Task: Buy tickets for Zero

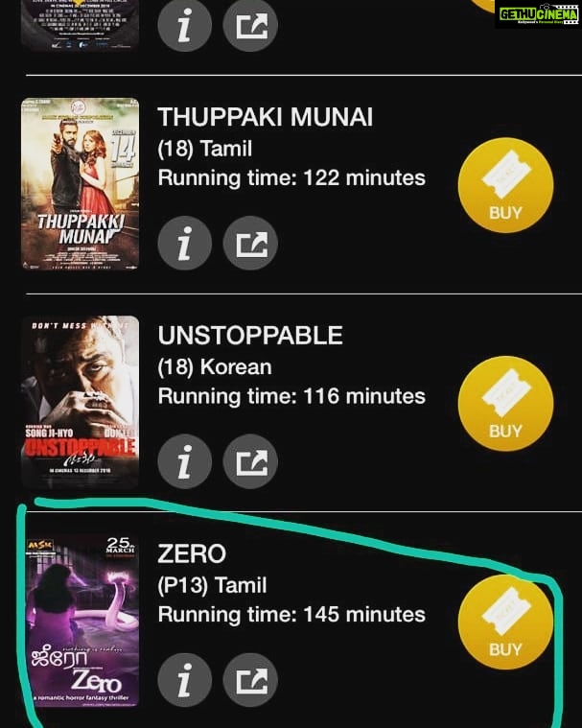Action: 506,622
